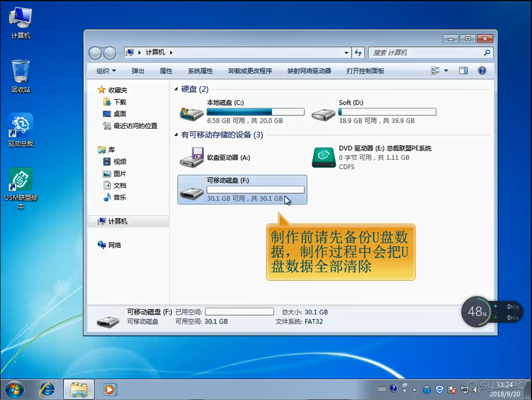Click the explorer Forward navigation button
532x400 pixels.
(110, 53)
